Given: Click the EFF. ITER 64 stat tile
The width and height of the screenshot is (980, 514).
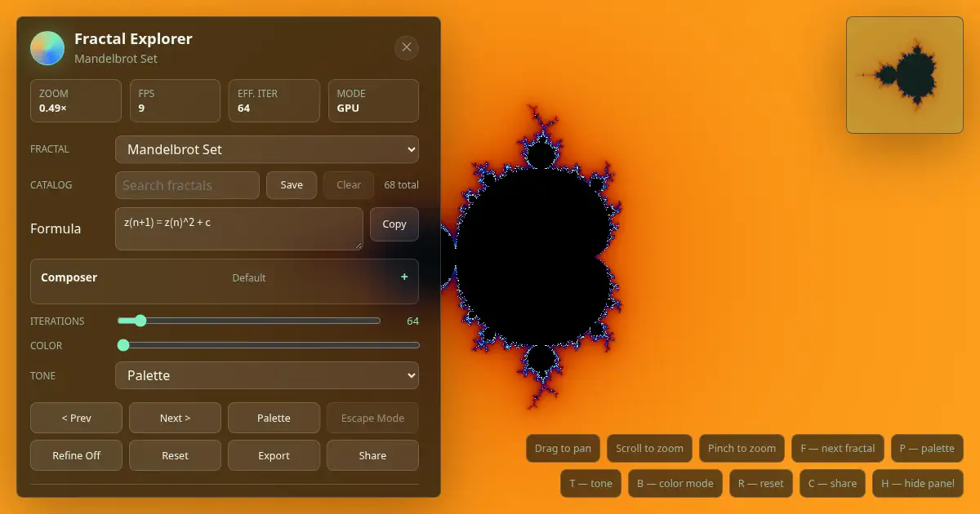Looking at the screenshot, I should [274, 100].
